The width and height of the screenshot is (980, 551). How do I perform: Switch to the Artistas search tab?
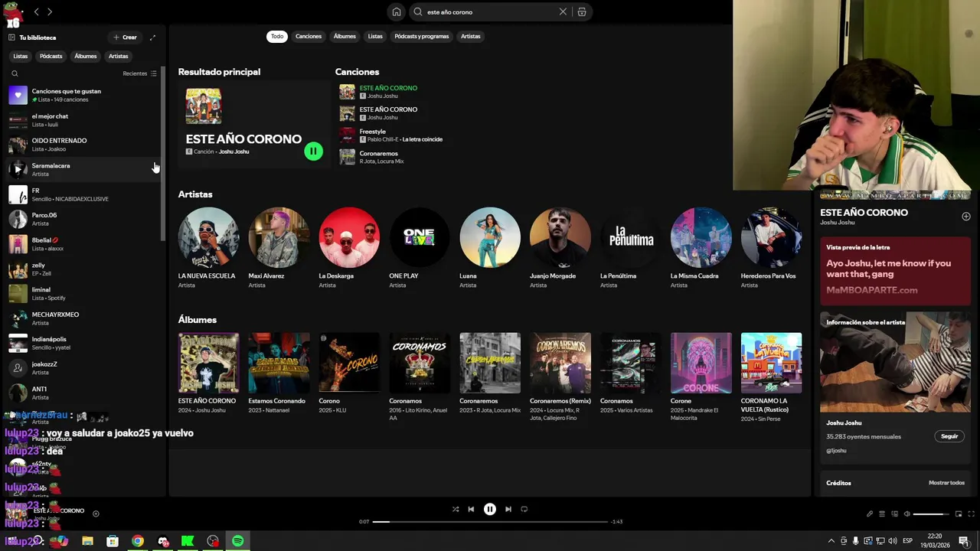point(471,36)
